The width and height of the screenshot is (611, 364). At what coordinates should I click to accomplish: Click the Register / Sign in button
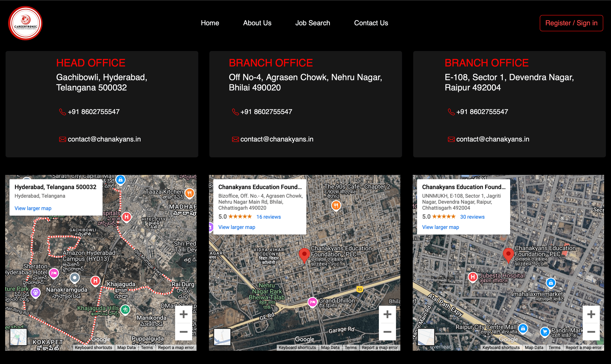coord(571,23)
